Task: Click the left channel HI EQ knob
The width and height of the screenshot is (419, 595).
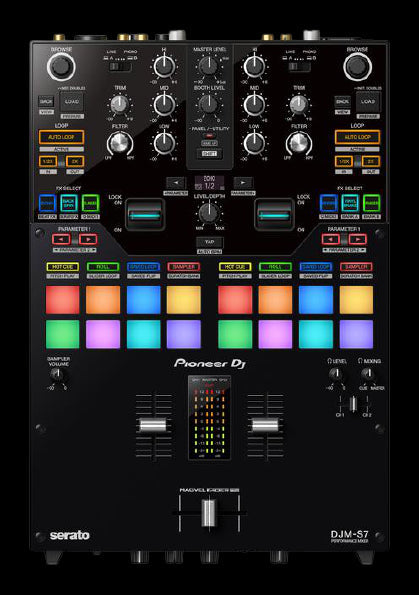Action: [x=164, y=66]
